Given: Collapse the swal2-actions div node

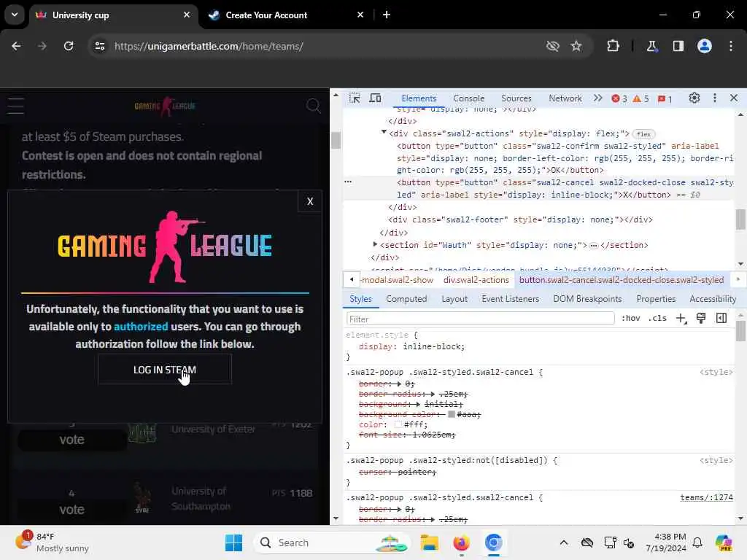Looking at the screenshot, I should click(x=384, y=132).
